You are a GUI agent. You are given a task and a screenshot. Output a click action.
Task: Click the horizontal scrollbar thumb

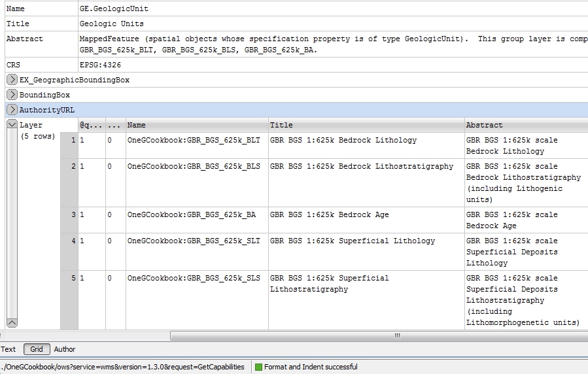tap(379, 336)
